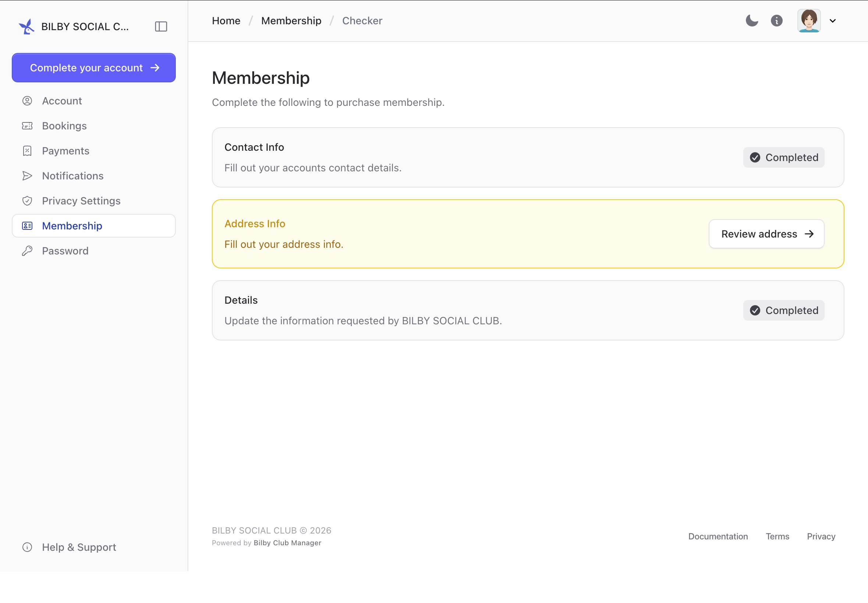Screen dimensions: 868x603
Task: Toggle dark mode with the moon icon
Action: [752, 20]
